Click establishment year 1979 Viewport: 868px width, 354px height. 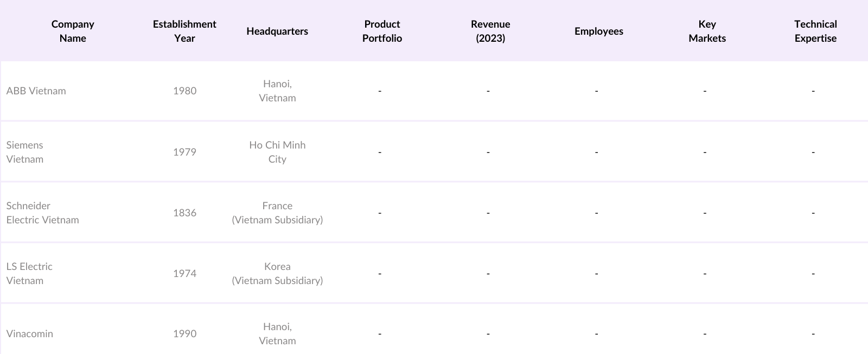(x=184, y=152)
